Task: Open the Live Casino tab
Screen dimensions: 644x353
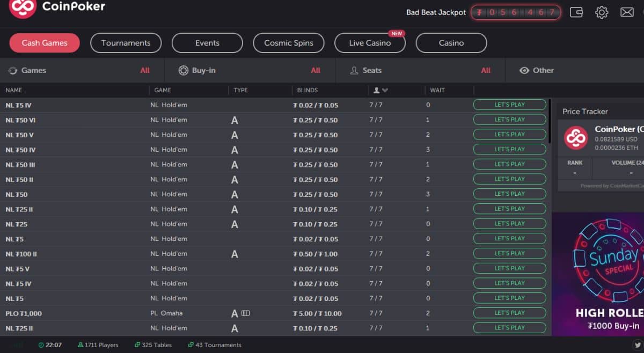Action: pos(370,43)
